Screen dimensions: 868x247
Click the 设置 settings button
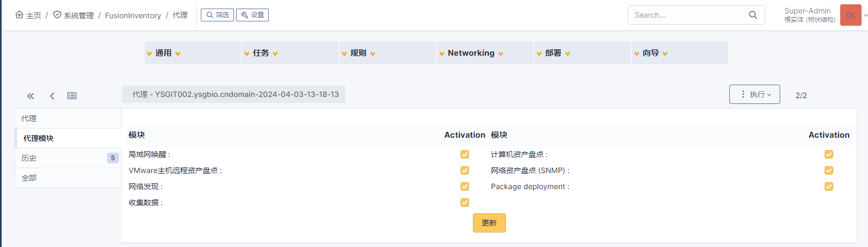click(x=252, y=15)
